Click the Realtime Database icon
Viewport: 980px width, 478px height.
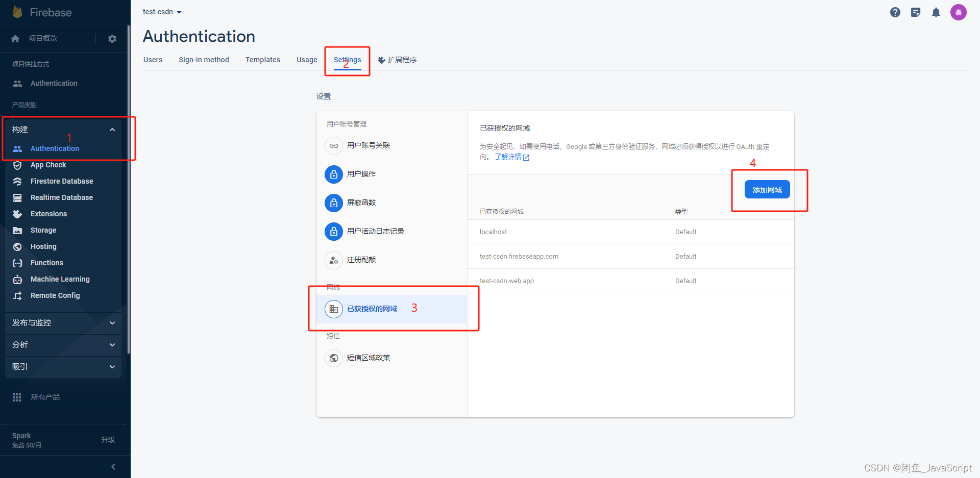pos(17,198)
